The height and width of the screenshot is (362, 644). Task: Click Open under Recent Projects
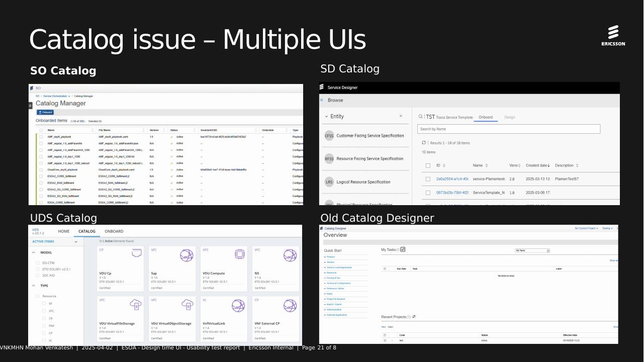[391, 327]
